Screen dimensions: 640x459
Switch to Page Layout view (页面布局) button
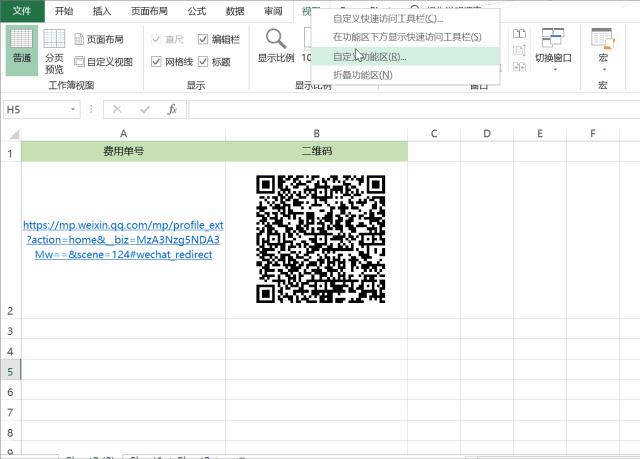[x=99, y=40]
